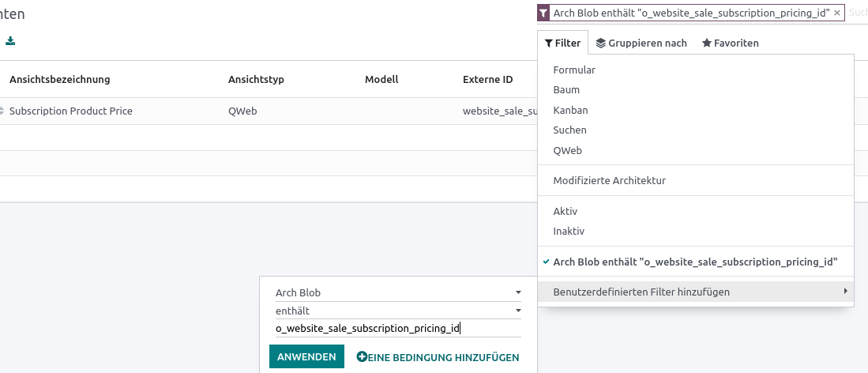Viewport: 868px width, 373px height.
Task: Click the plus icon to add condition
Action: tap(362, 357)
